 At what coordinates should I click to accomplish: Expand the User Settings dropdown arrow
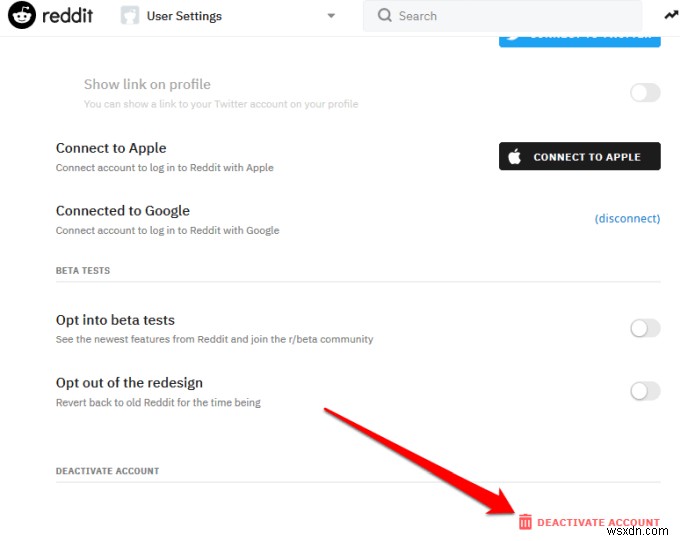pyautogui.click(x=331, y=16)
